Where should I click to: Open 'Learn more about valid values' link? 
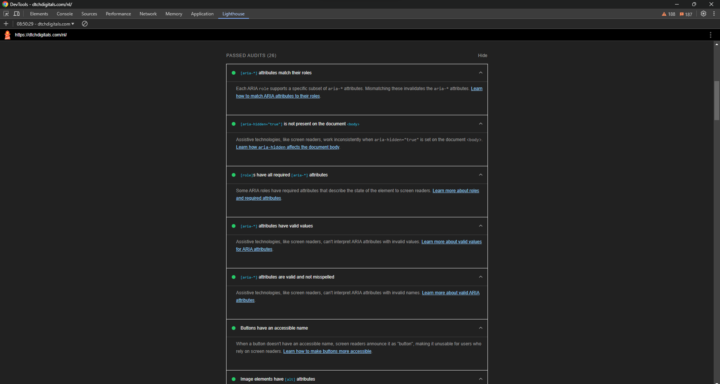451,241
